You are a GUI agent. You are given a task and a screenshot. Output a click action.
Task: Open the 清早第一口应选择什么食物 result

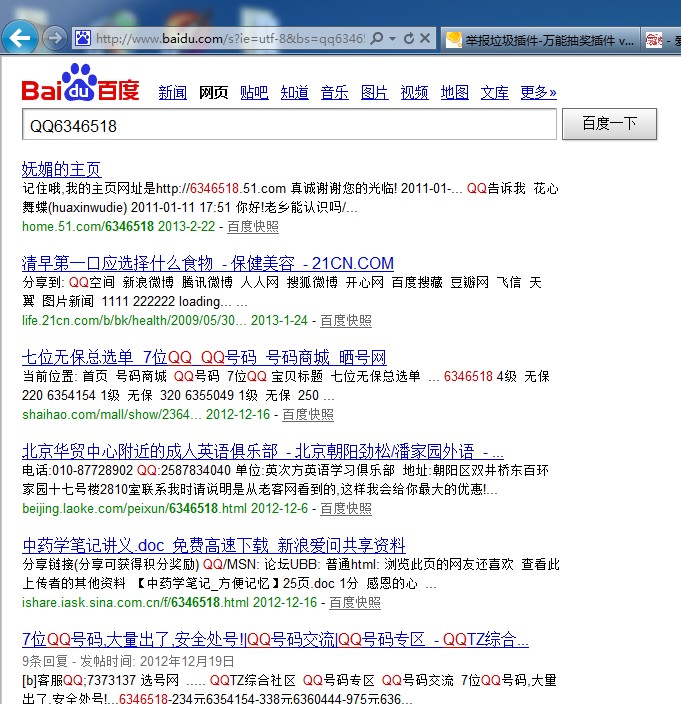coord(208,263)
